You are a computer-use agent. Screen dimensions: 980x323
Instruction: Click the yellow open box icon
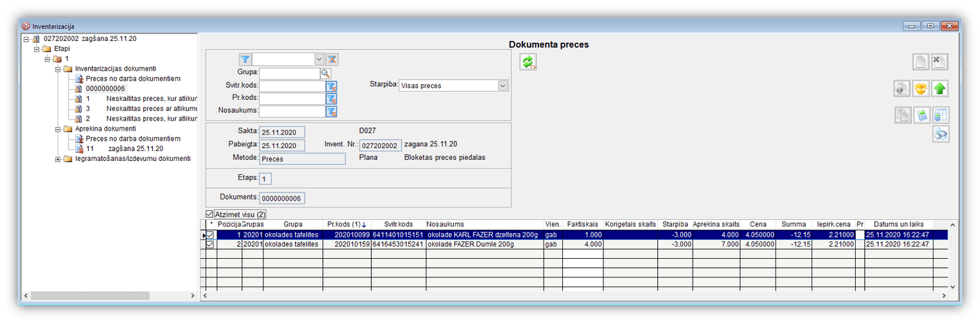[920, 89]
